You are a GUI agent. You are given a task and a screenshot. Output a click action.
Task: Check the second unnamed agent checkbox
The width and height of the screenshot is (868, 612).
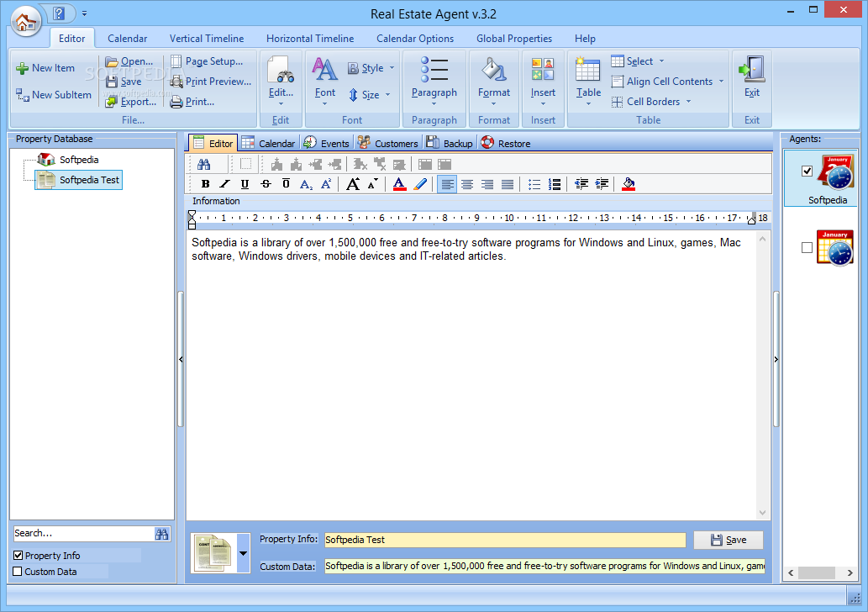(808, 247)
